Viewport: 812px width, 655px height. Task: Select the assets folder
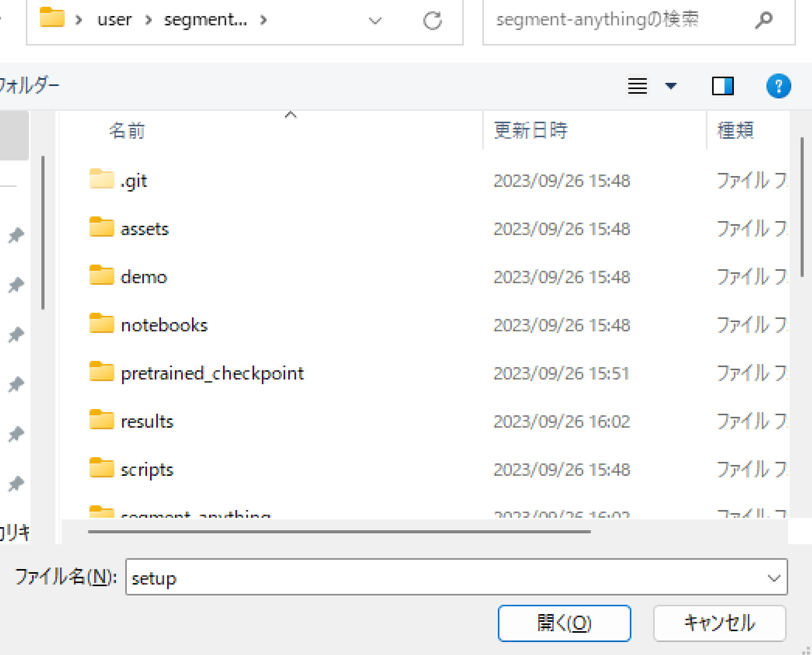click(x=144, y=229)
